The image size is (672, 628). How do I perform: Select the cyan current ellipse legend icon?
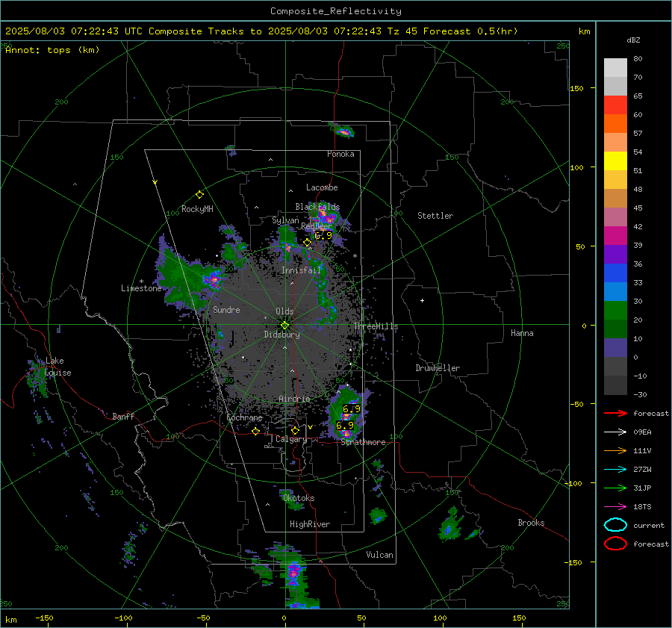point(615,525)
